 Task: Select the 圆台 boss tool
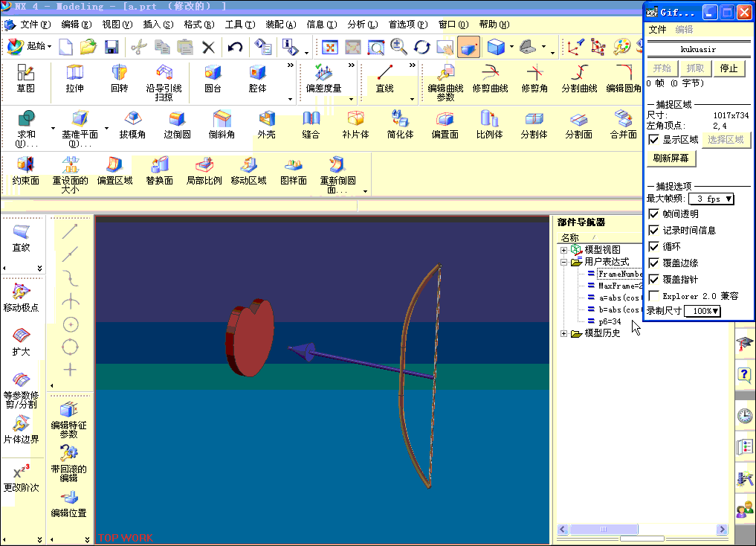[x=213, y=79]
